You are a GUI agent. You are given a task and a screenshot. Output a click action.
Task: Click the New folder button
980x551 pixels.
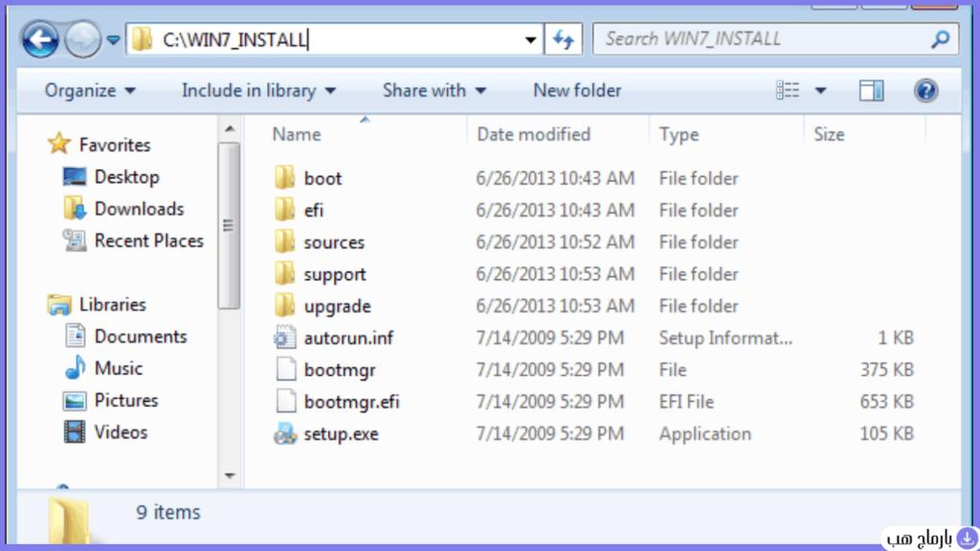coord(577,91)
